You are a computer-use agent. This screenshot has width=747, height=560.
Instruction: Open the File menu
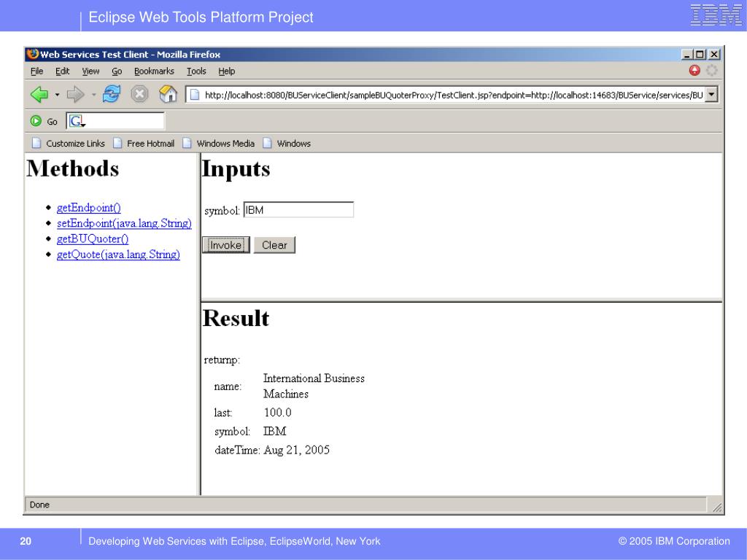(36, 71)
